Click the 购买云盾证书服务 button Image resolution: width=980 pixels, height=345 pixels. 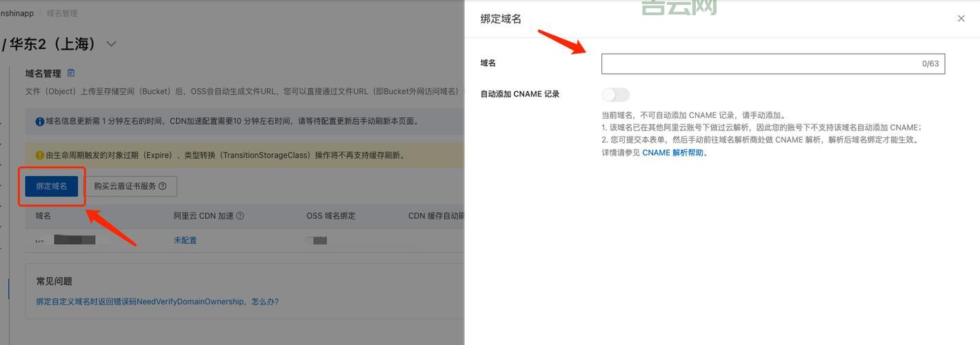(x=131, y=186)
